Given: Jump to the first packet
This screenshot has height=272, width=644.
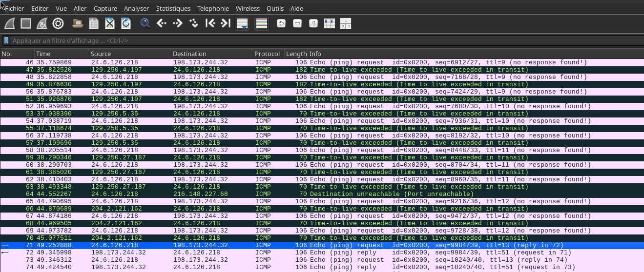Looking at the screenshot, I should (210, 23).
